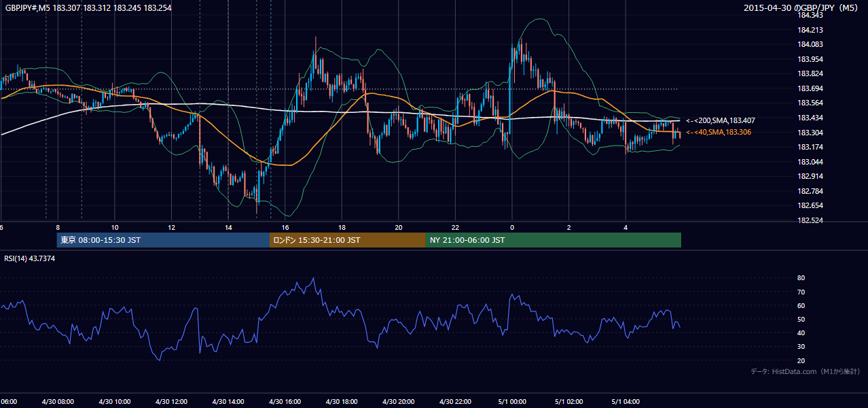Viewport: 868px width, 408px height.
Task: Click hour label 8 under the price chart
Action: [x=58, y=227]
